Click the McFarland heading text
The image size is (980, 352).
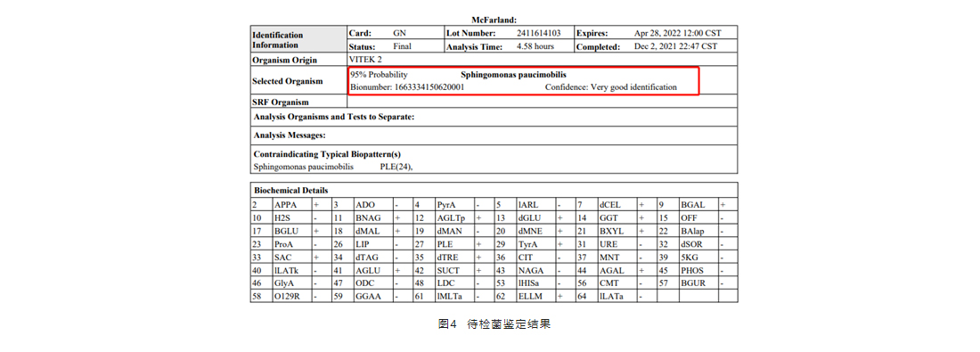pyautogui.click(x=494, y=20)
